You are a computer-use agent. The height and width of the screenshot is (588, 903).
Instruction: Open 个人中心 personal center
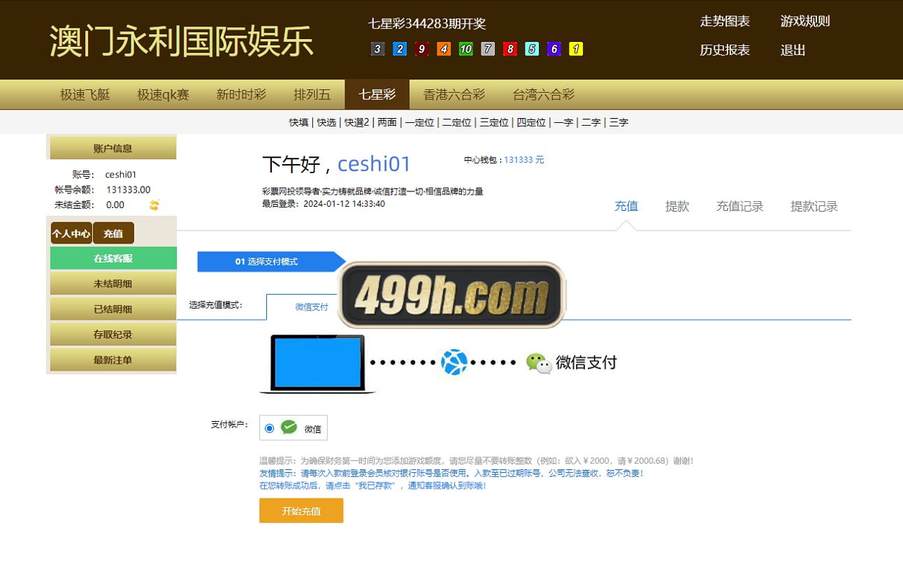[71, 233]
